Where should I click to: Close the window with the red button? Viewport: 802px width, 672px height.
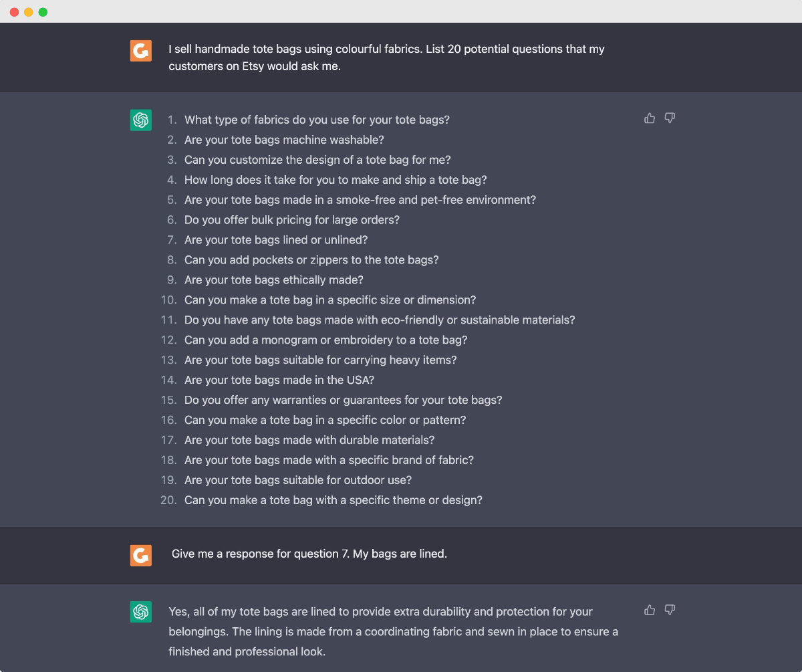(x=15, y=11)
